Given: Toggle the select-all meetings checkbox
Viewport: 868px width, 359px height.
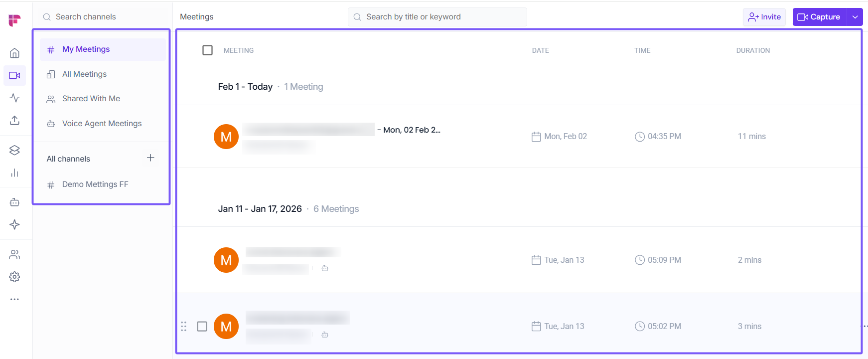Looking at the screenshot, I should click(208, 50).
